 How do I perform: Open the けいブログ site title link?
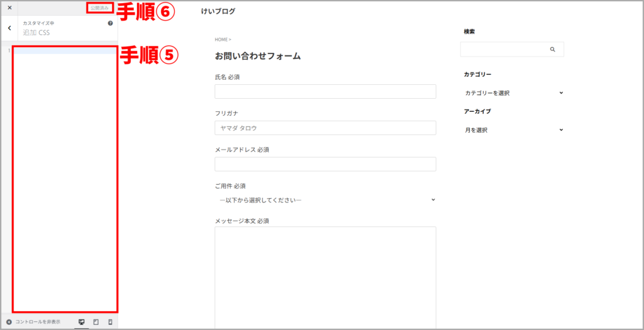[x=218, y=11]
